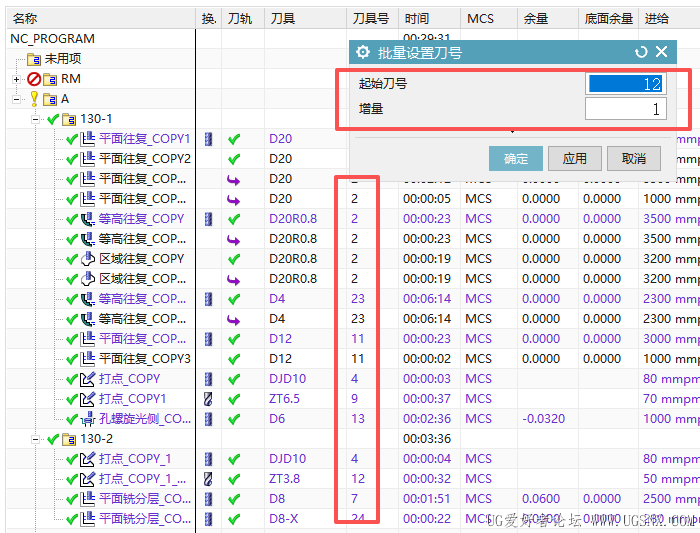Select the 孔螺旋光侧_CO... operation
This screenshot has width=700, height=533.
tap(145, 419)
